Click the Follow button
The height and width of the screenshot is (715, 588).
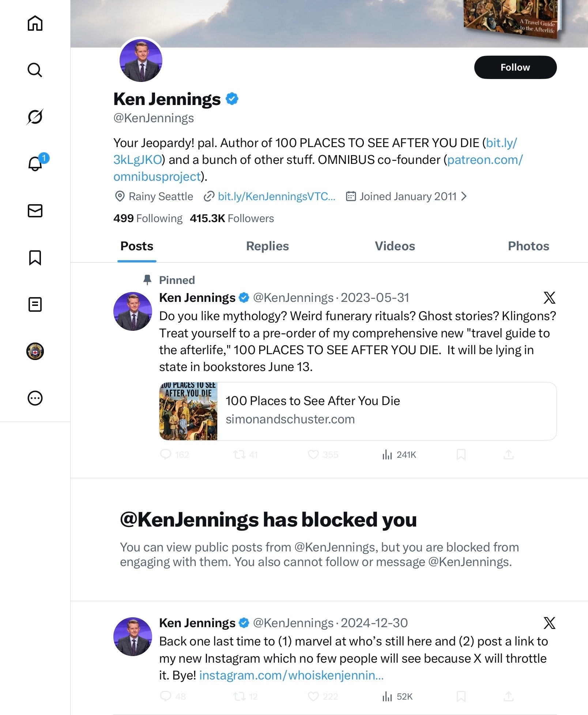pyautogui.click(x=515, y=67)
